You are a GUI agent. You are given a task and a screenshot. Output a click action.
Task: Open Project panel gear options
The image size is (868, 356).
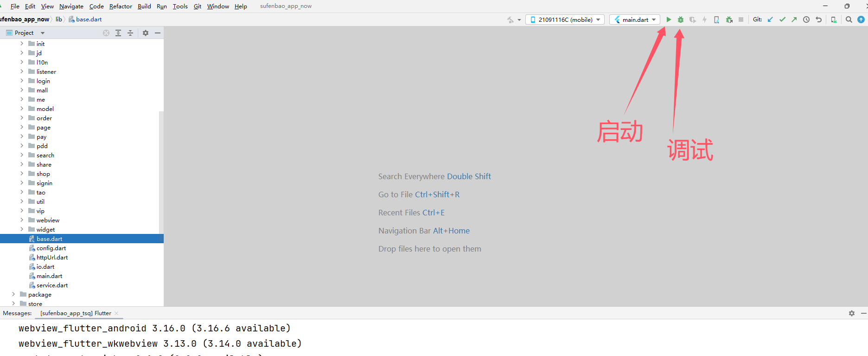tap(146, 33)
